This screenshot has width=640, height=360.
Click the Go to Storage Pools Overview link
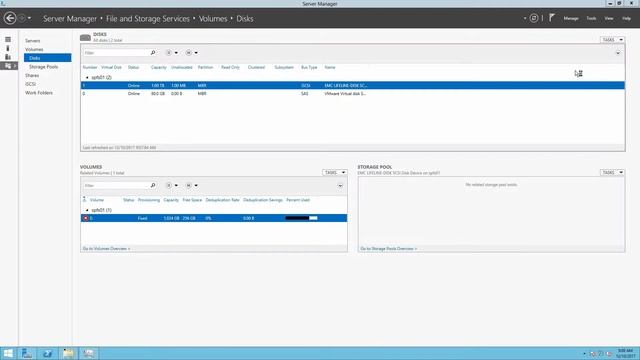click(x=389, y=249)
